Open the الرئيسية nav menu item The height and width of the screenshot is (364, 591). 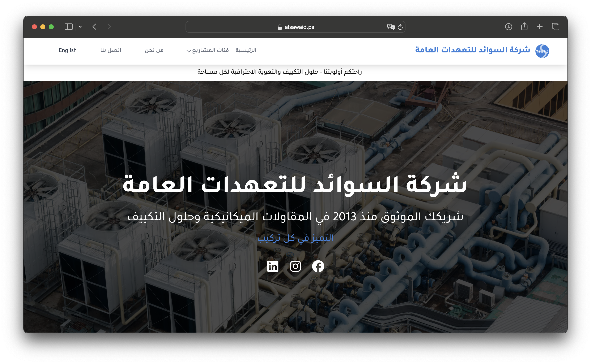click(246, 50)
